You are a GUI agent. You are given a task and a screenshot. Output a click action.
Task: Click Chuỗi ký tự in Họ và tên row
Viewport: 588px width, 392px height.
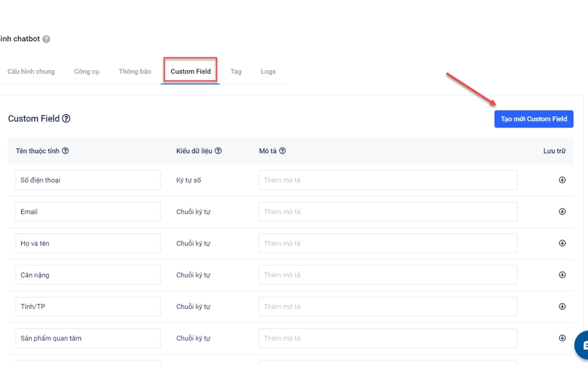click(193, 243)
